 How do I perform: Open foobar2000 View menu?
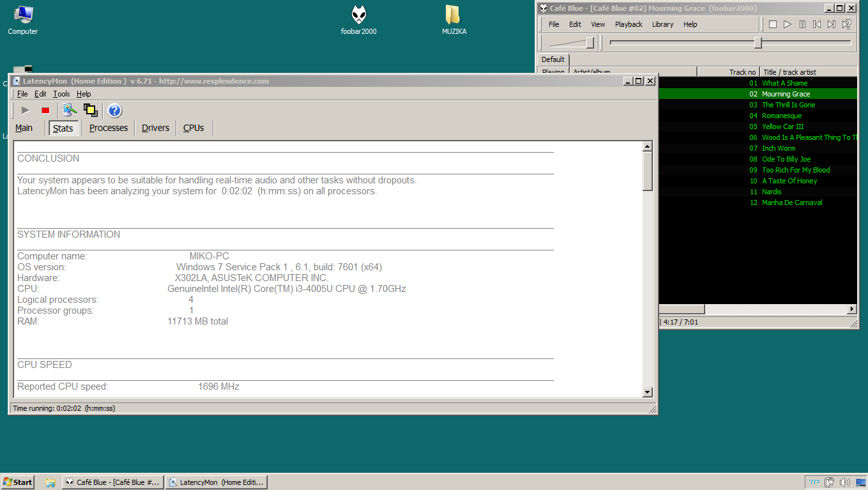pyautogui.click(x=598, y=24)
